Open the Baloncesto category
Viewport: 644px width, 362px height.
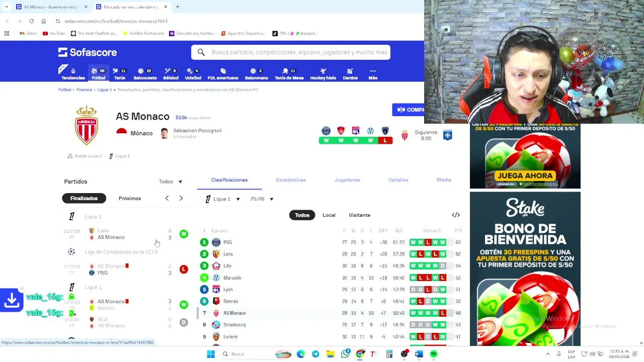tap(145, 74)
